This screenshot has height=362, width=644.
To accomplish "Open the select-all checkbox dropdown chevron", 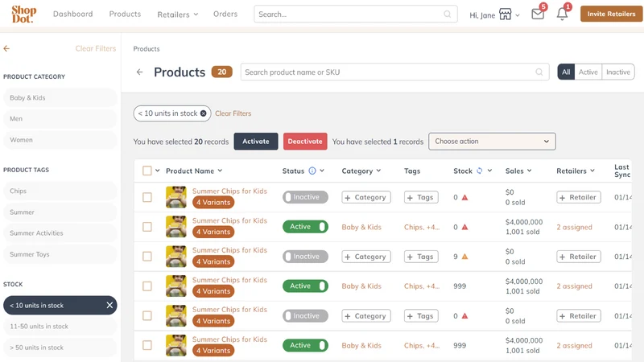I will coord(157,171).
